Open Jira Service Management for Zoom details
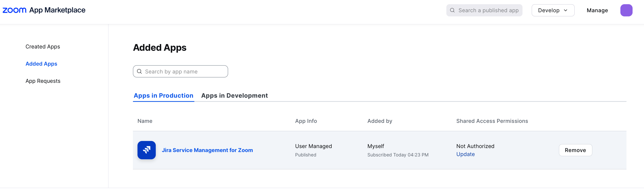The image size is (644, 190). pyautogui.click(x=208, y=150)
